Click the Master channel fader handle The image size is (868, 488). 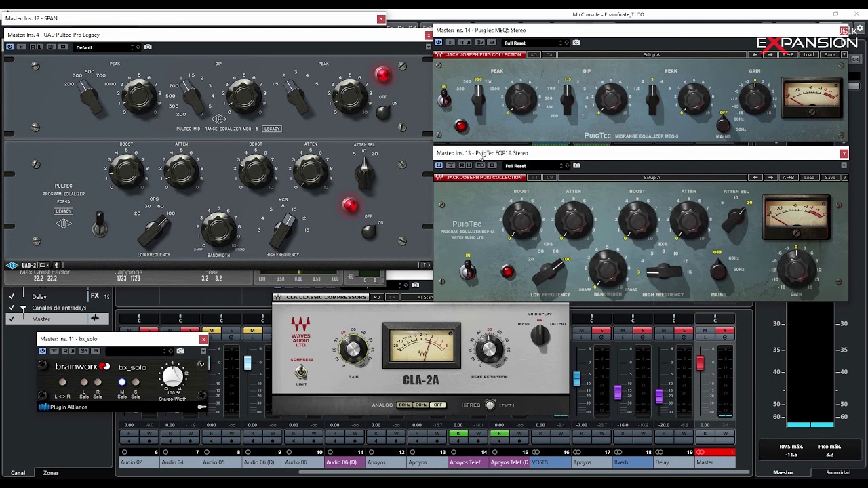pyautogui.click(x=701, y=363)
